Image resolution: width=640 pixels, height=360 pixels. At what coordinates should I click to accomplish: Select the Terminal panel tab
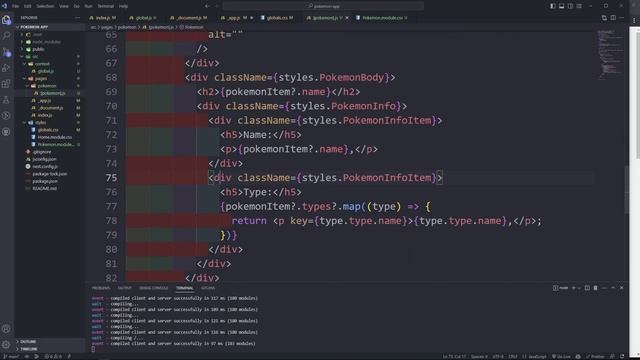tap(184, 288)
